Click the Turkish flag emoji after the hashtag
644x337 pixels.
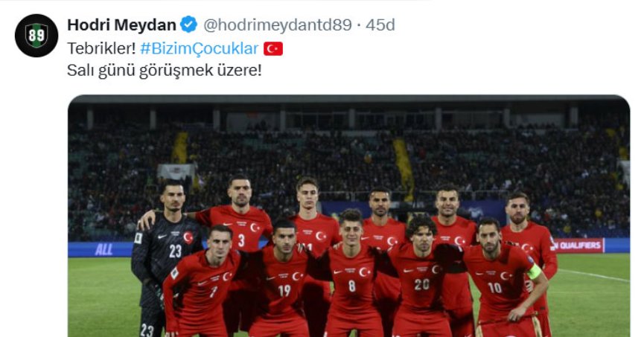(273, 49)
